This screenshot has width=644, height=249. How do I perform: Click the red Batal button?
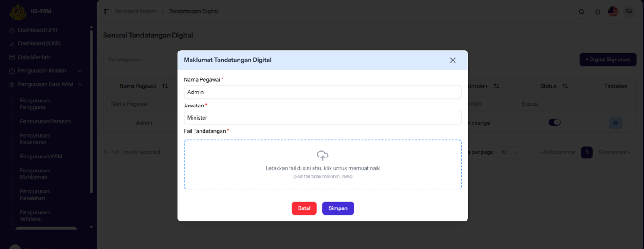click(304, 208)
